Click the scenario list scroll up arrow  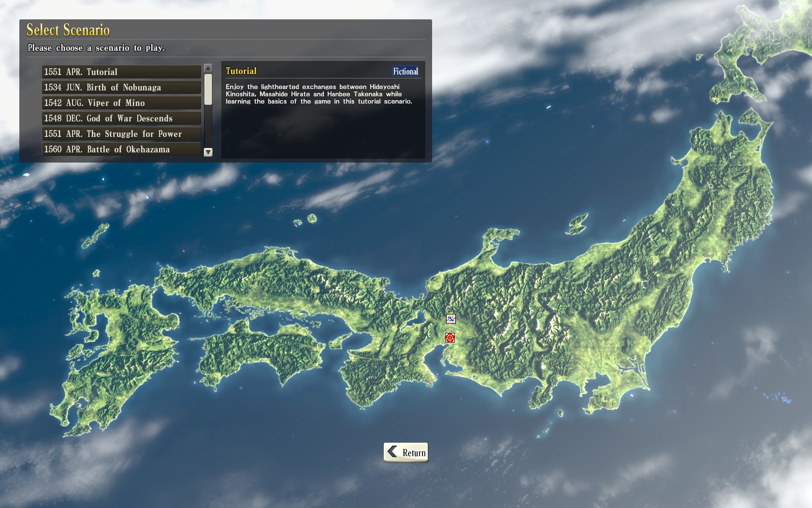click(208, 68)
